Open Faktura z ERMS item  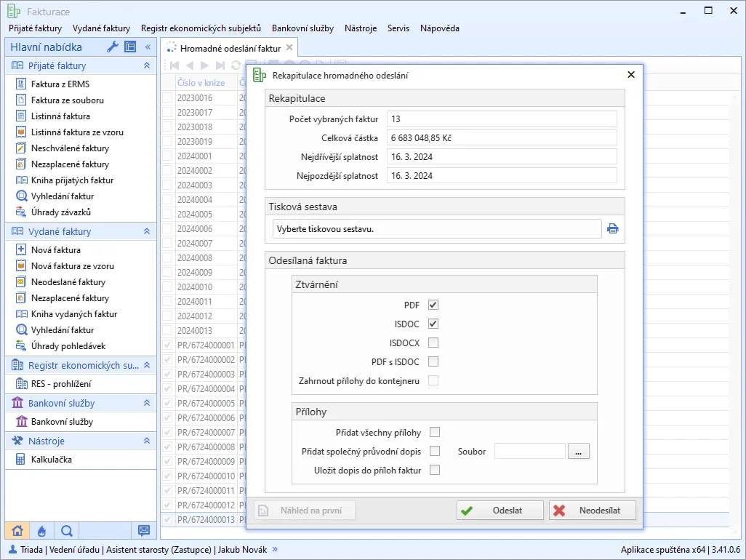point(60,84)
